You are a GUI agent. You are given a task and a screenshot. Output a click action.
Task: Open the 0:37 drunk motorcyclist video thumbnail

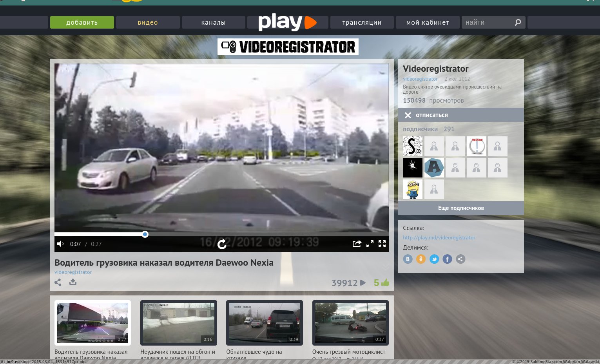pyautogui.click(x=350, y=322)
